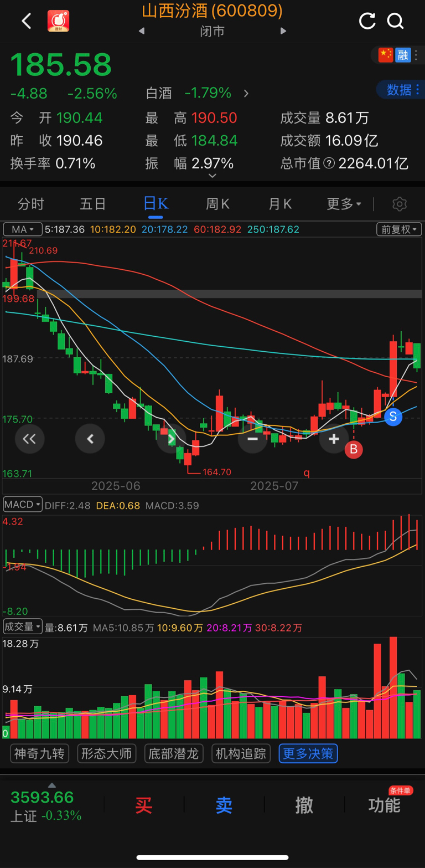Open 更多决策 options
Image resolution: width=425 pixels, height=868 pixels.
[x=308, y=753]
